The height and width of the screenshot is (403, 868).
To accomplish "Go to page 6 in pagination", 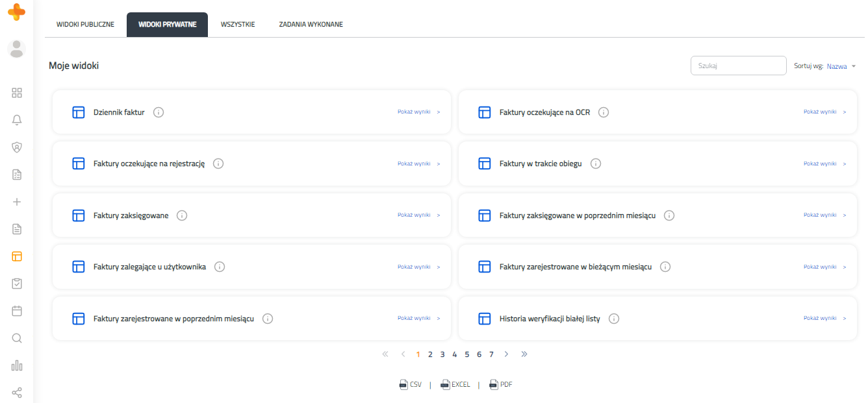I will (479, 354).
